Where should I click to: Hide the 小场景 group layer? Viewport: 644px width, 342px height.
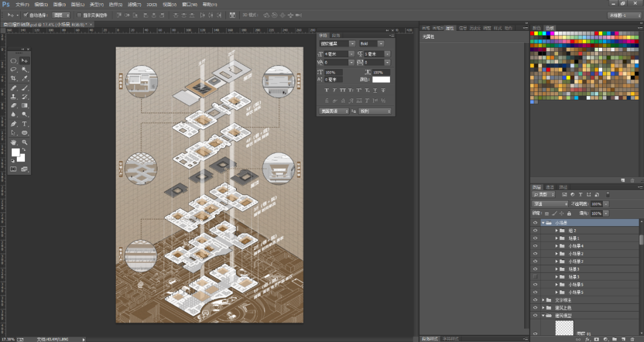tap(535, 223)
